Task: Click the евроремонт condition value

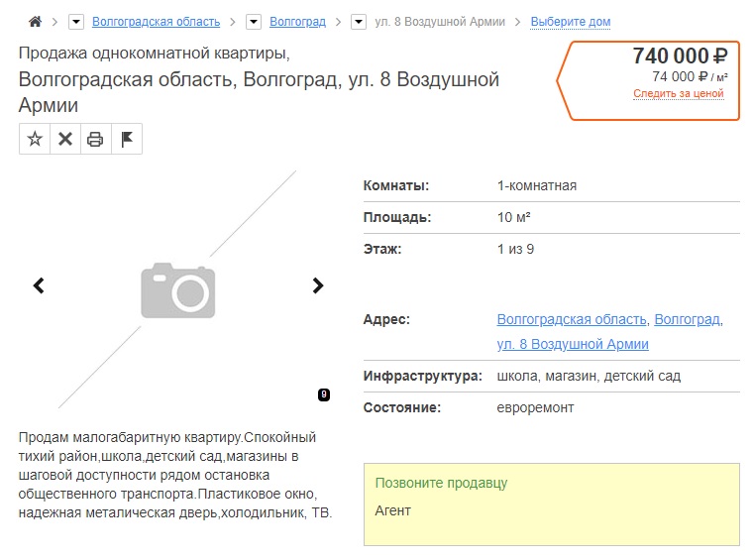Action: tap(535, 407)
